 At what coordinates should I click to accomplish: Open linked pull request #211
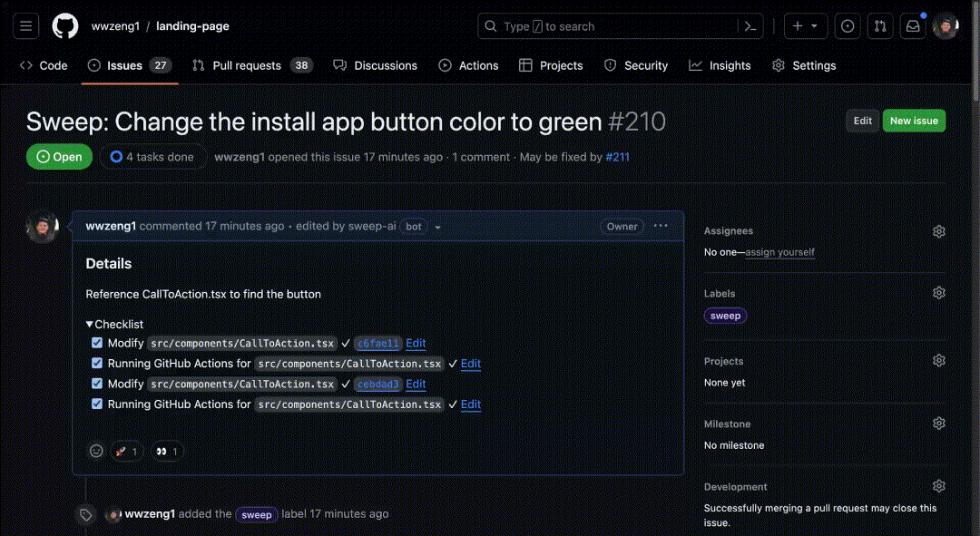coord(617,157)
